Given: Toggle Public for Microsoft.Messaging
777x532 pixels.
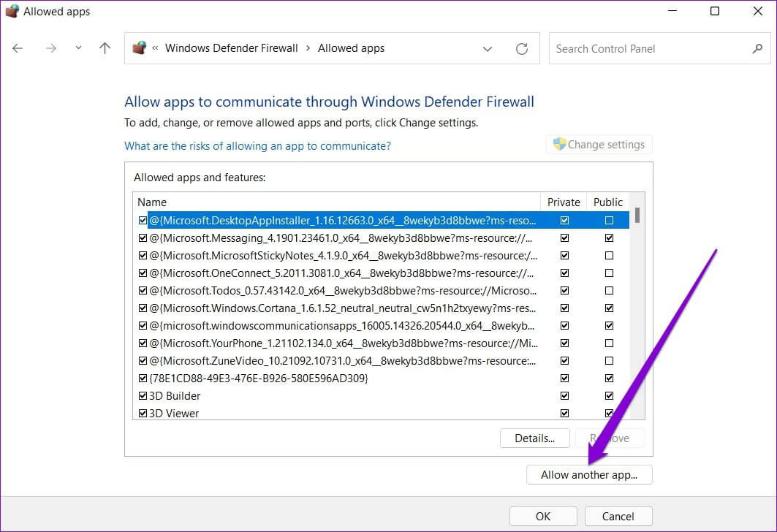Looking at the screenshot, I should pos(609,237).
